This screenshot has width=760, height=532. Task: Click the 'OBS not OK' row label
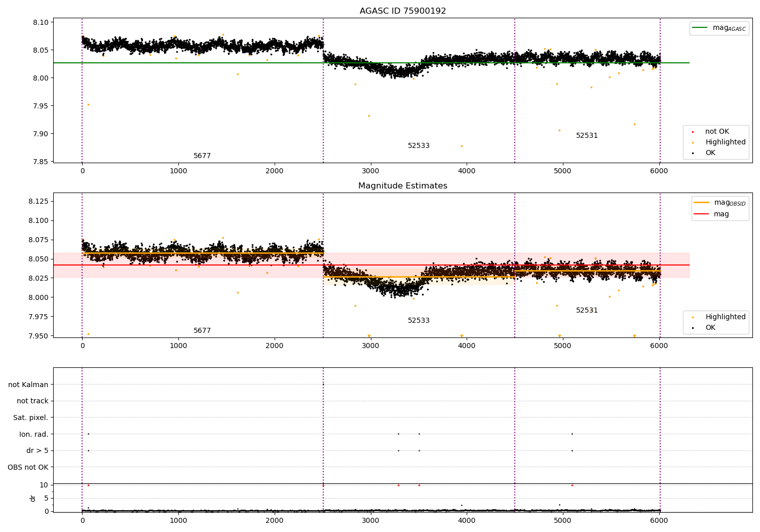(x=28, y=468)
